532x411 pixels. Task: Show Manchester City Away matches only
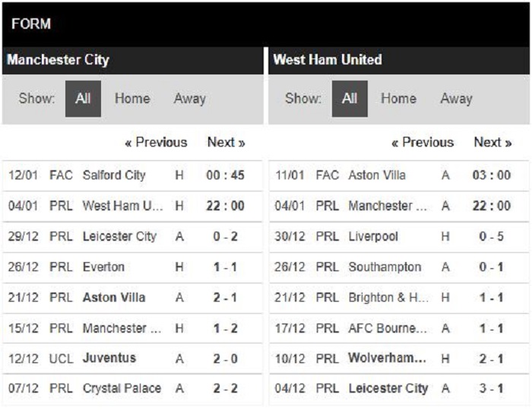tap(189, 99)
